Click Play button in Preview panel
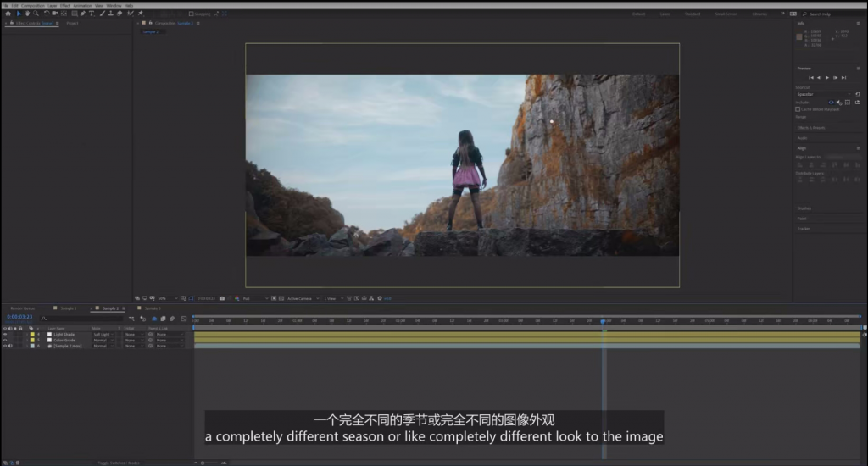 (x=827, y=77)
